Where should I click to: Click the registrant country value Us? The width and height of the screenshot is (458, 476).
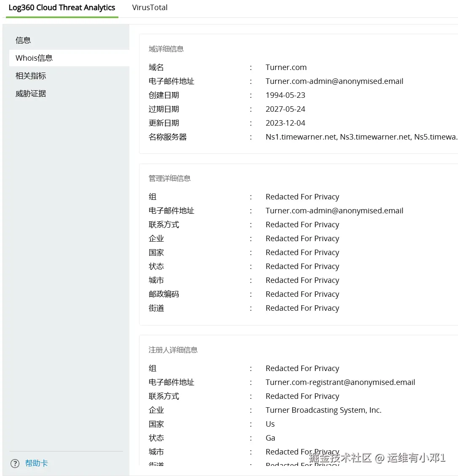pos(270,424)
